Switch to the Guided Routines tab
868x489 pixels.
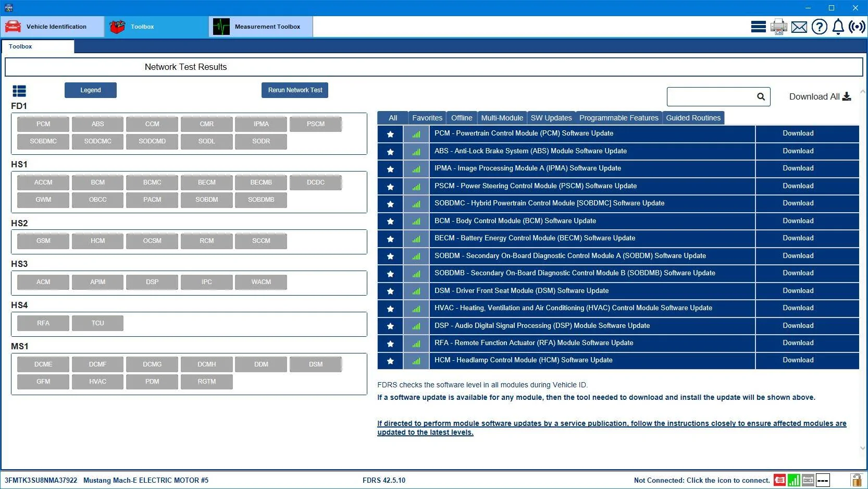(693, 118)
